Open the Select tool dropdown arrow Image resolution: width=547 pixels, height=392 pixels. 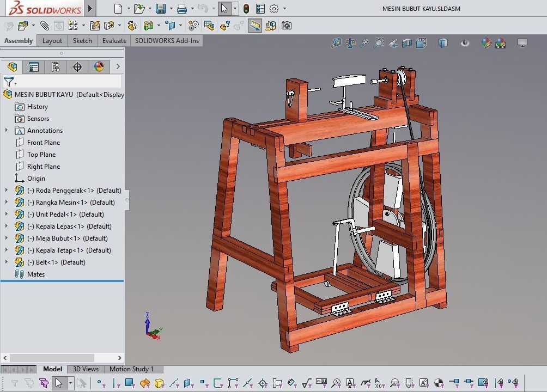tap(235, 8)
